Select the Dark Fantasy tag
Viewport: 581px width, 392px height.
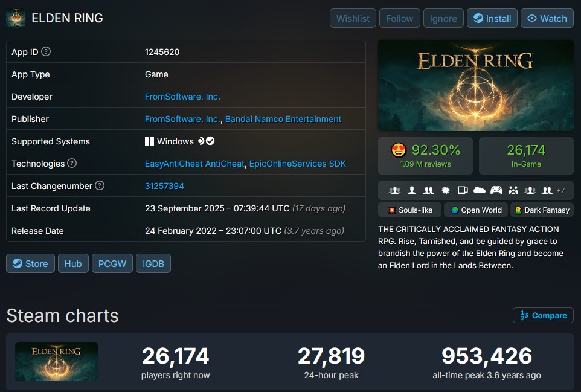(542, 210)
